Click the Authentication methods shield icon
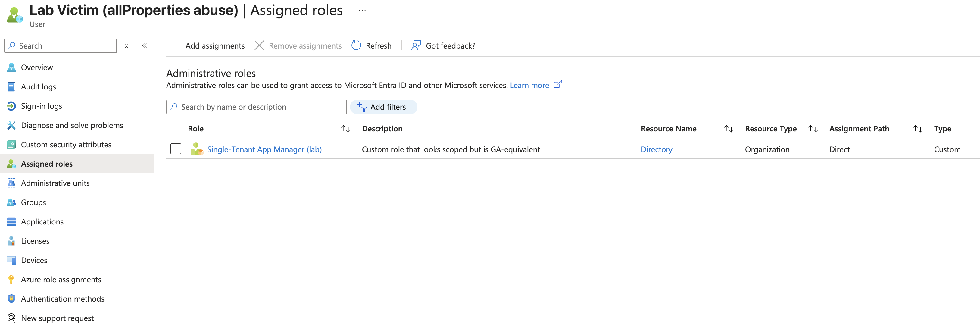 click(x=11, y=299)
